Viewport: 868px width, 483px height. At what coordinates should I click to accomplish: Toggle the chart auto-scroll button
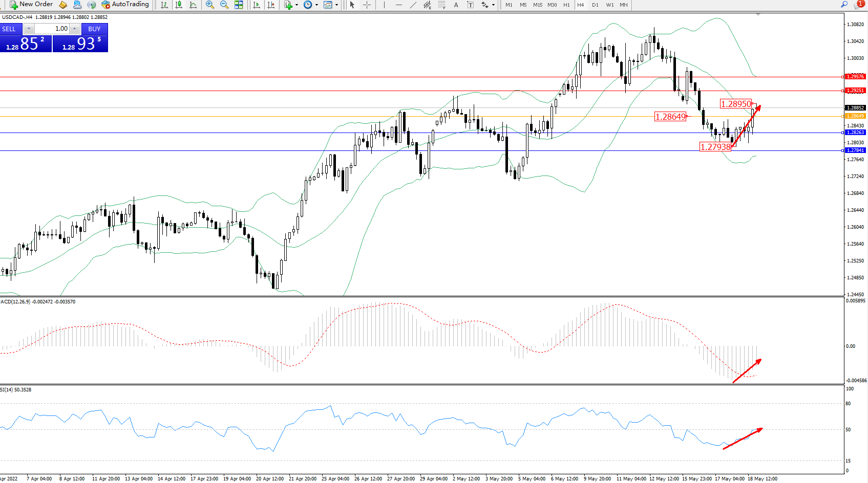[x=257, y=5]
